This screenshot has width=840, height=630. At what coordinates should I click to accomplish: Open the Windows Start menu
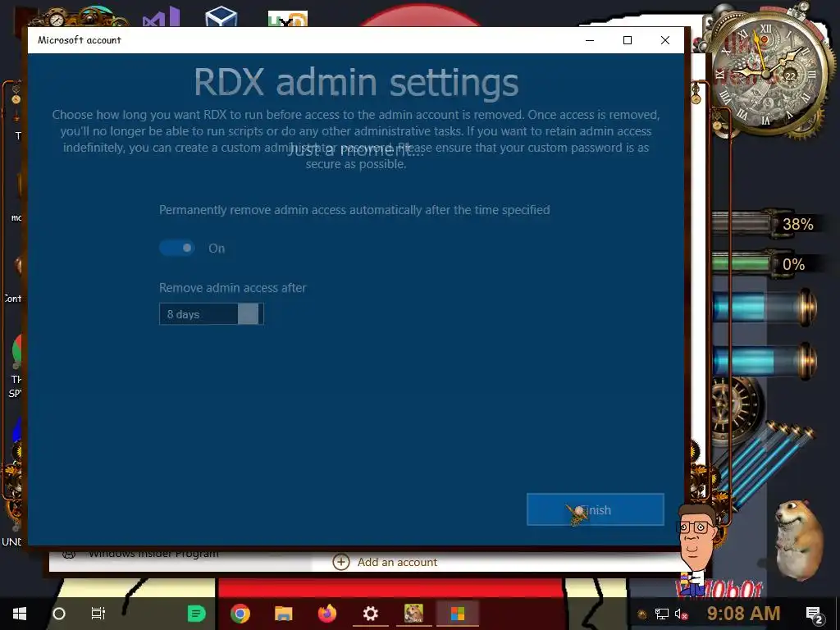(x=20, y=614)
